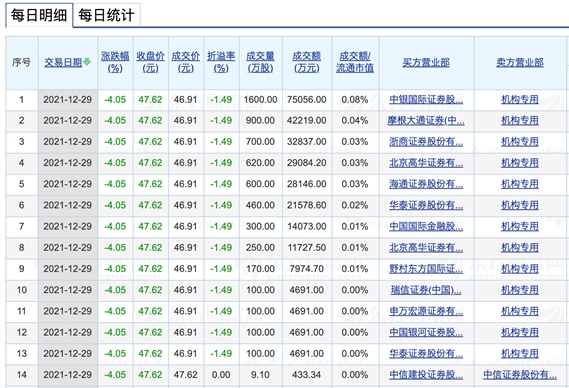Open buyer link 野村东方国际证...

pos(426,269)
